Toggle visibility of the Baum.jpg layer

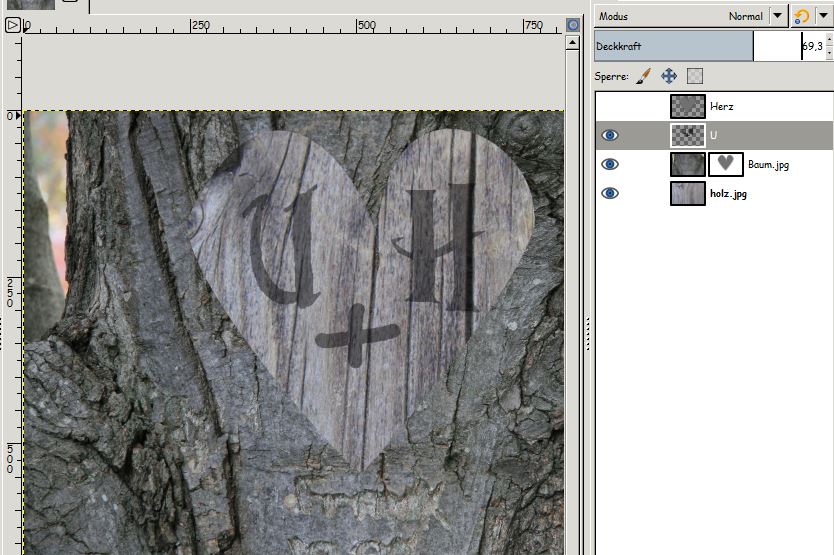610,164
